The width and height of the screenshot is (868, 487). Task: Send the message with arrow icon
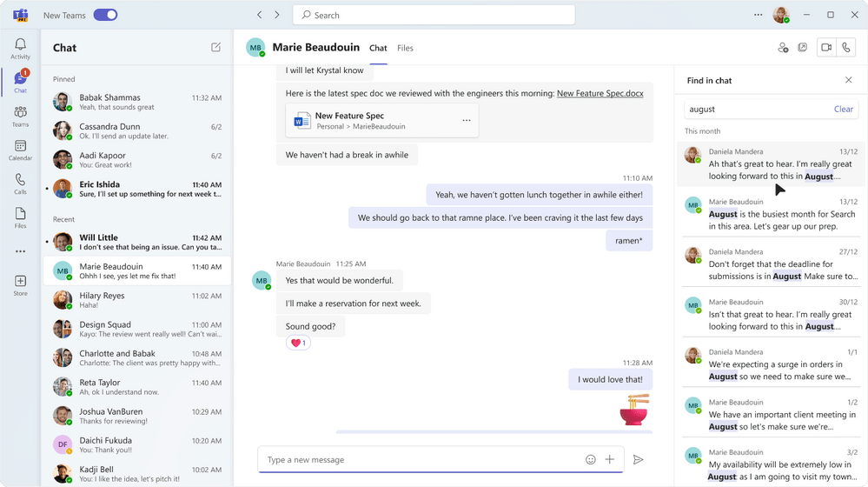639,459
